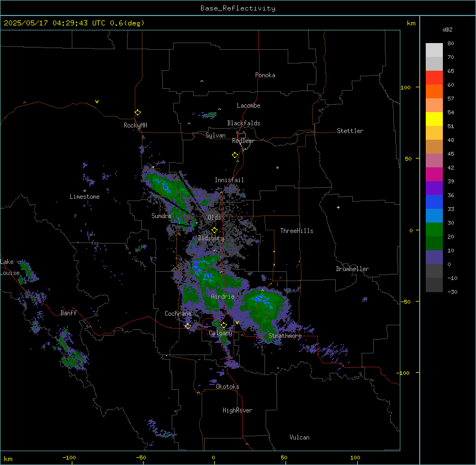This screenshot has width=476, height=465.
Task: Click the RockyMH label
Action: [135, 125]
